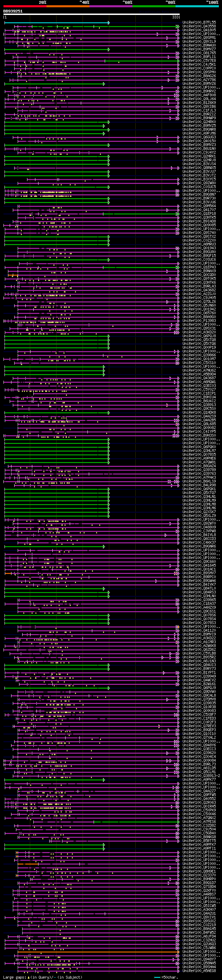Viewport: 222px width, 980px height.
Task: Click label UniRef100_C9J4Y2
Action: (x=199, y=152)
